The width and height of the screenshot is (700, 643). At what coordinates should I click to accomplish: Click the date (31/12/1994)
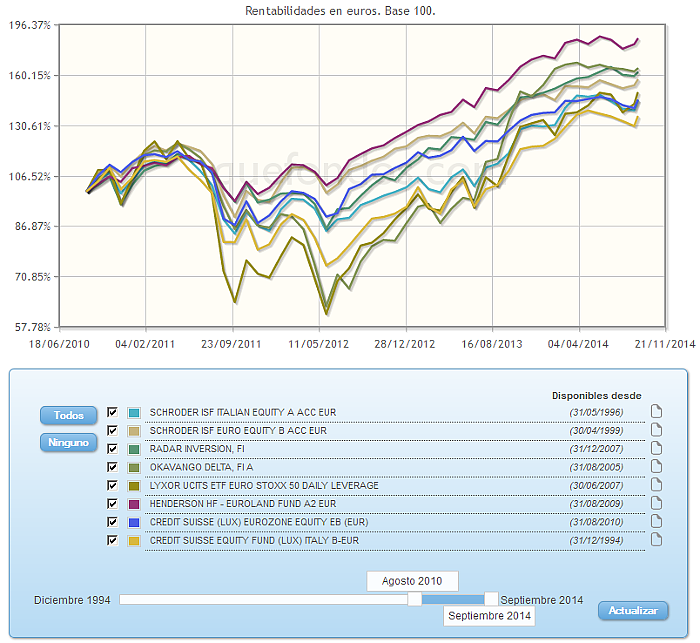pyautogui.click(x=596, y=540)
